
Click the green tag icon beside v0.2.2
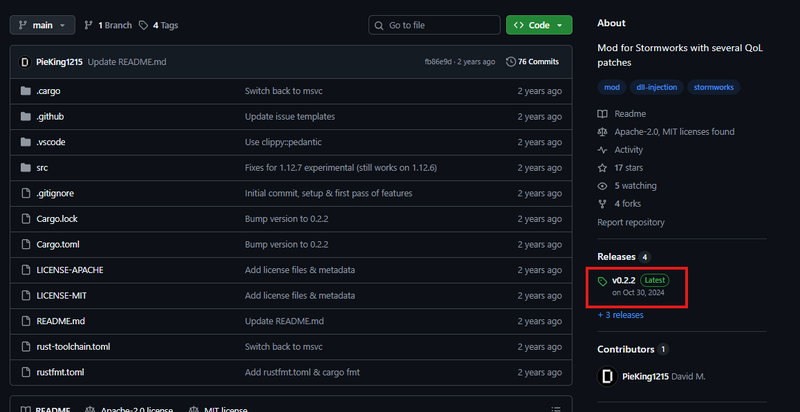(x=603, y=281)
